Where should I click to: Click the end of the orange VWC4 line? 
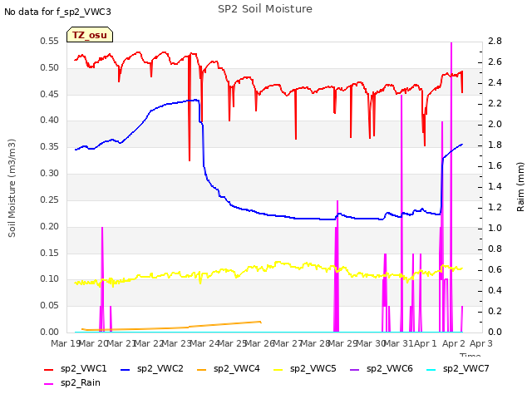pyautogui.click(x=260, y=322)
